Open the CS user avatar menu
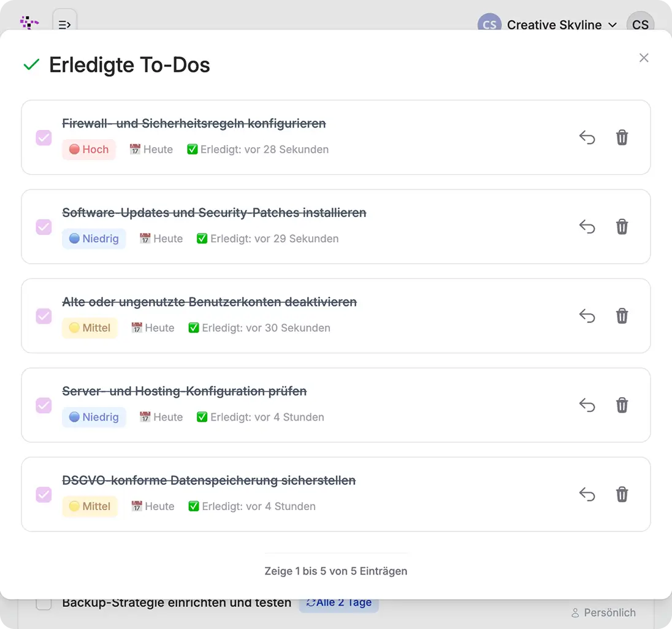This screenshot has height=629, width=672. [x=640, y=25]
